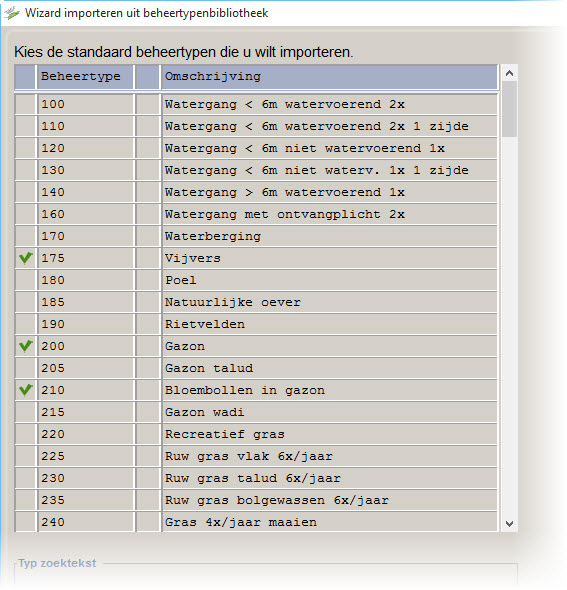Click the scroll up arrow of the list
The height and width of the screenshot is (590, 567).
[x=509, y=73]
